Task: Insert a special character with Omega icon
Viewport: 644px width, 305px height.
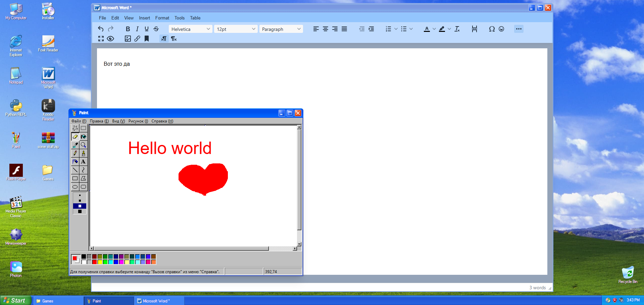Action: 492,29
